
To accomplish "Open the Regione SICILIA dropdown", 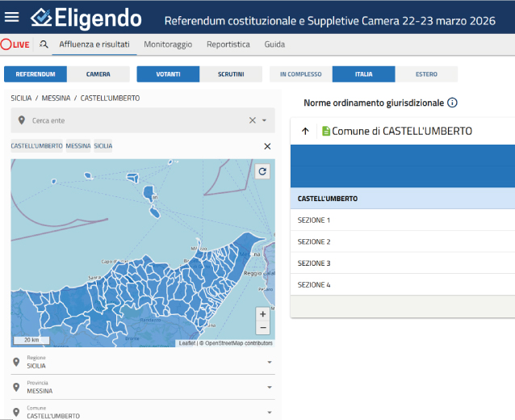I will [x=269, y=362].
